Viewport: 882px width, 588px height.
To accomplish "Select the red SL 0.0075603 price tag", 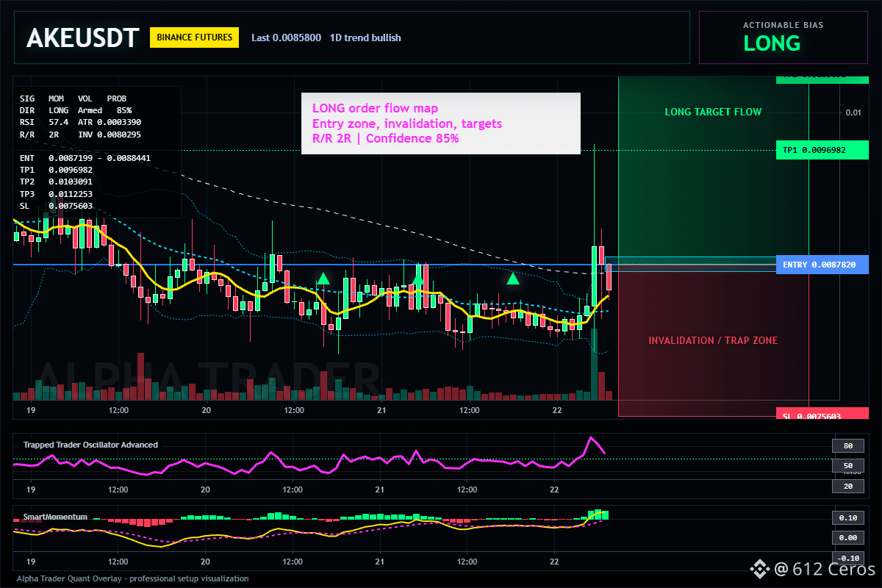I will click(x=822, y=414).
